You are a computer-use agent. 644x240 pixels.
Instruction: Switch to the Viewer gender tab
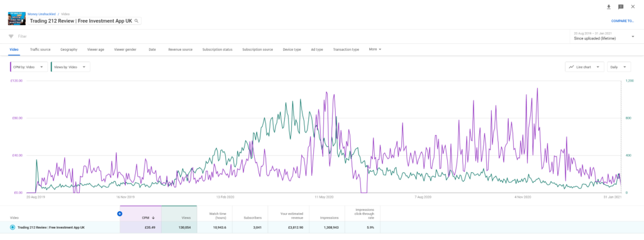125,49
